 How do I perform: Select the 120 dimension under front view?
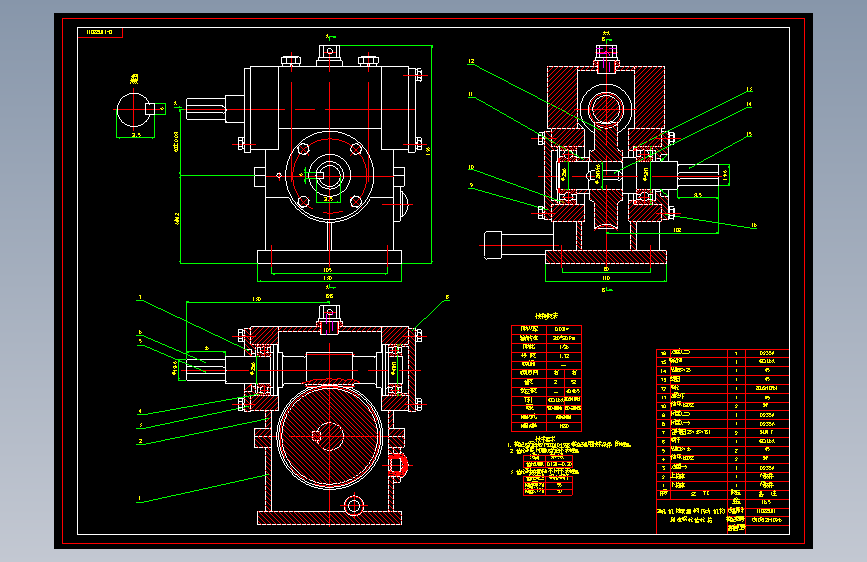coord(327,278)
